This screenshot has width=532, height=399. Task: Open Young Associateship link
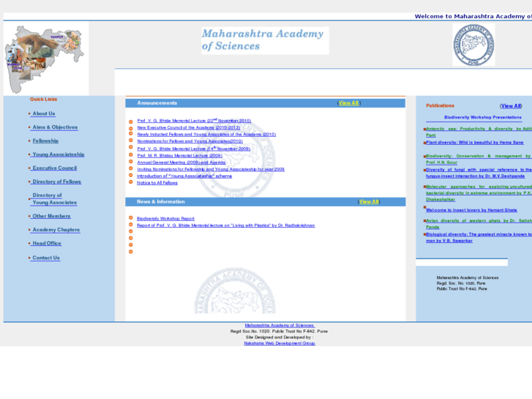[x=59, y=154]
